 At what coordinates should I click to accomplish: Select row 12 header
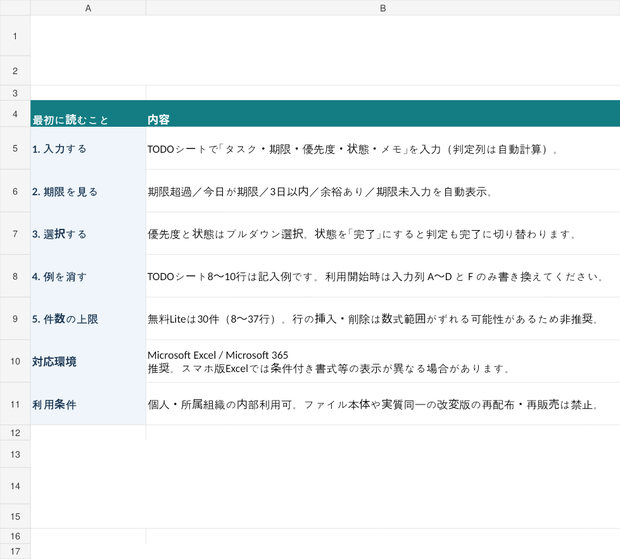click(x=15, y=432)
